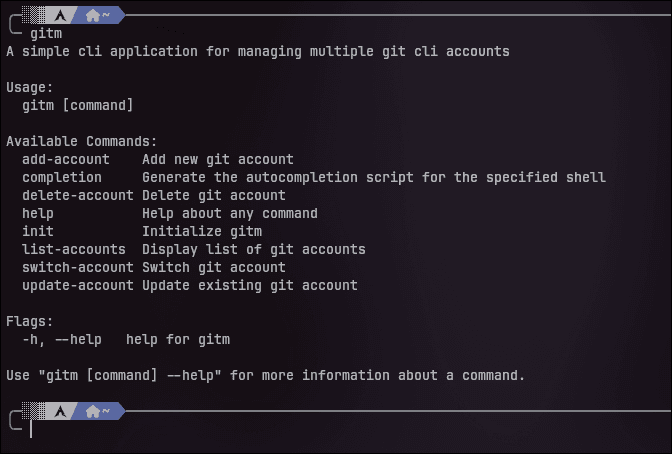
Task: Click the init command name
Action: click(38, 231)
